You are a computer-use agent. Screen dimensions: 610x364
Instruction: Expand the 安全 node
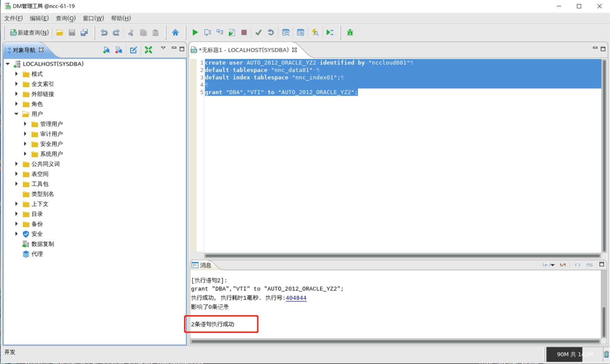[16, 234]
